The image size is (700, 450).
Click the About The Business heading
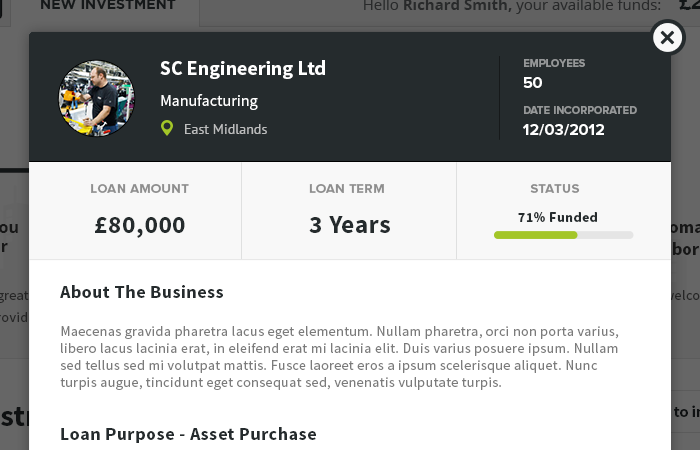[142, 292]
